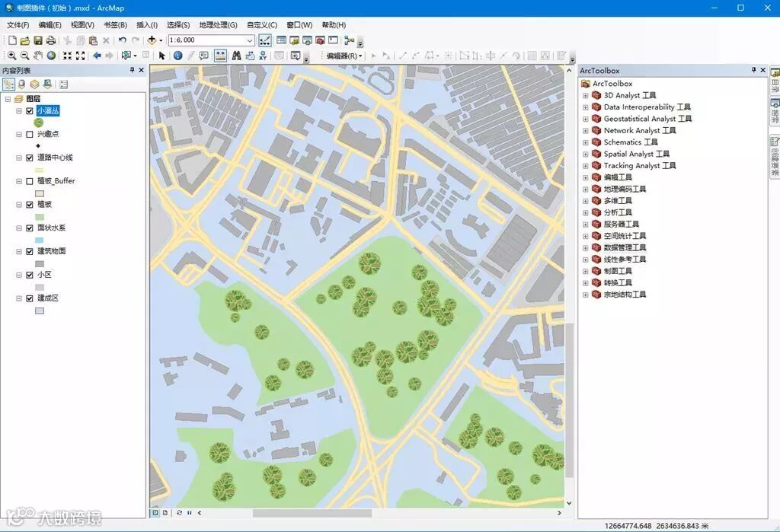Image resolution: width=780 pixels, height=532 pixels.
Task: Collapse the 图层 data frame
Action: pos(8,99)
